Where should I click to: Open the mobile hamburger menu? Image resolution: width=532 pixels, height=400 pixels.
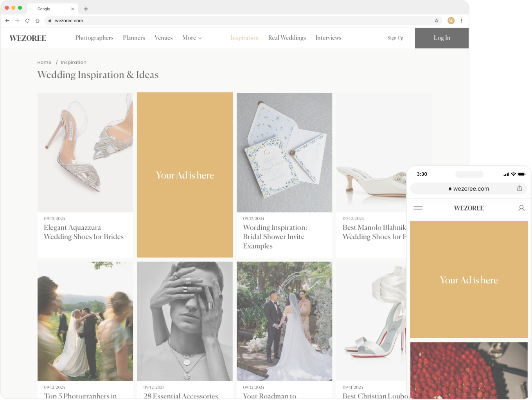(418, 208)
